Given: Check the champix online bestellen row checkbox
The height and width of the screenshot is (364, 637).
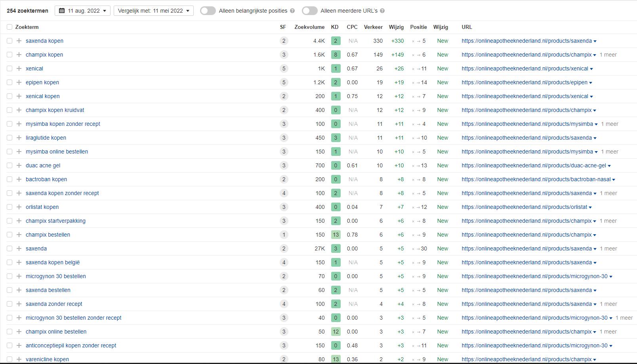Looking at the screenshot, I should 10,332.
